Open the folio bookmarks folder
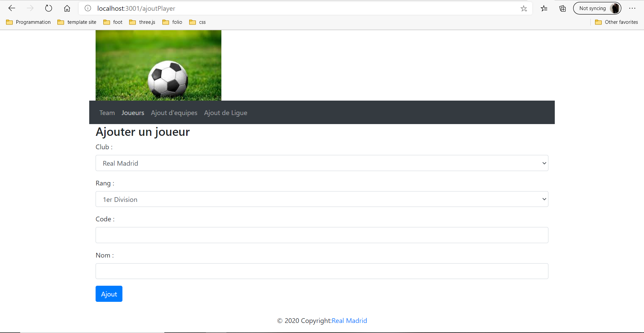Image resolution: width=644 pixels, height=333 pixels. point(172,22)
